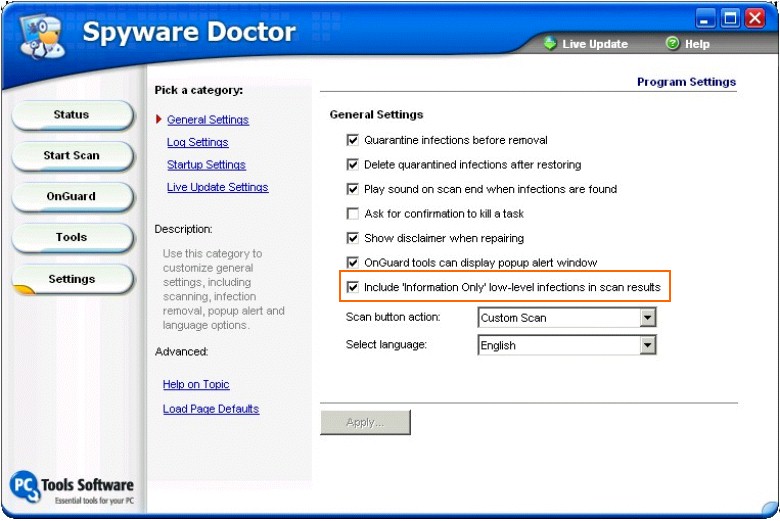Expand the Select language dropdown arrow

click(x=647, y=345)
